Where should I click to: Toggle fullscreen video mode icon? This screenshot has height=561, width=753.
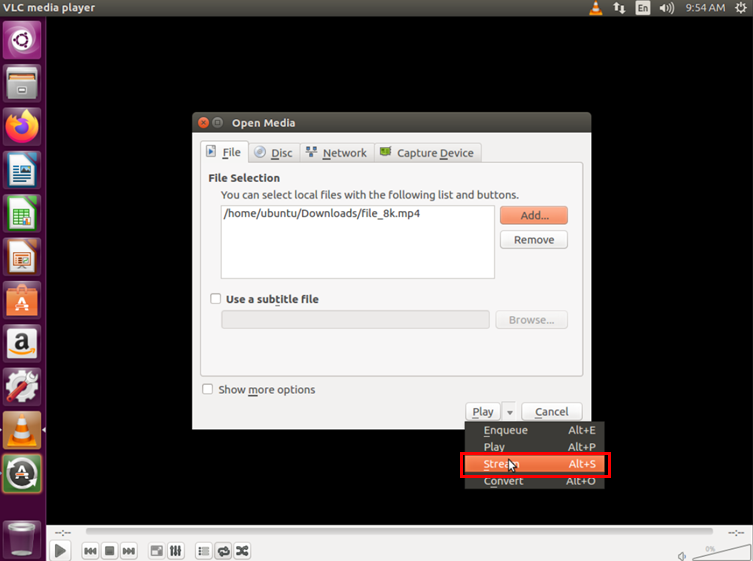pyautogui.click(x=157, y=550)
